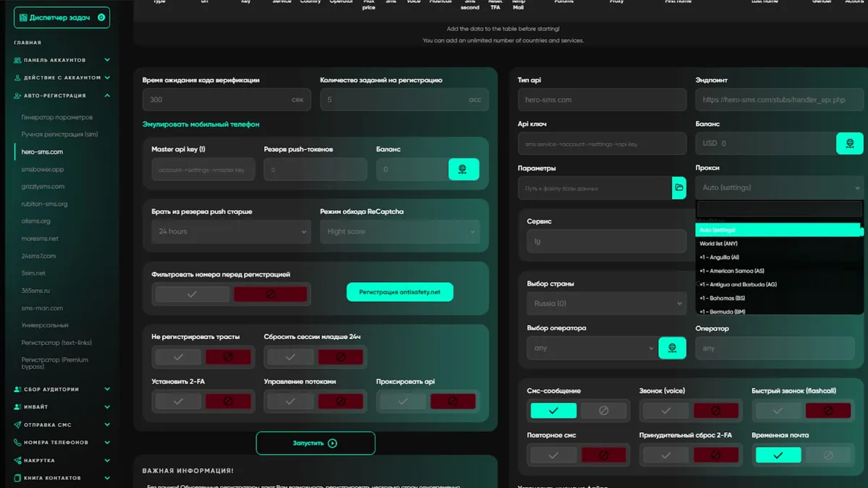The image size is (868, 488).
Task: Turn on Повторное смс checkmark toggle
Action: [x=553, y=455]
